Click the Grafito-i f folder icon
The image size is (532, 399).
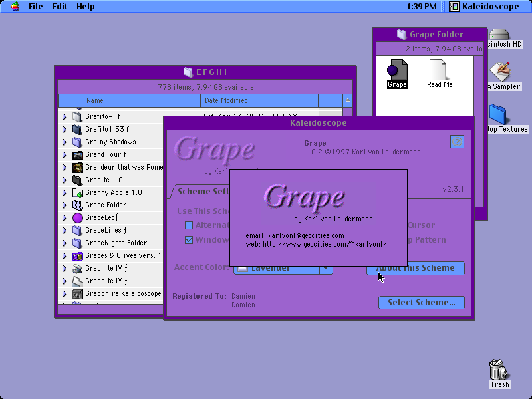[x=77, y=117]
